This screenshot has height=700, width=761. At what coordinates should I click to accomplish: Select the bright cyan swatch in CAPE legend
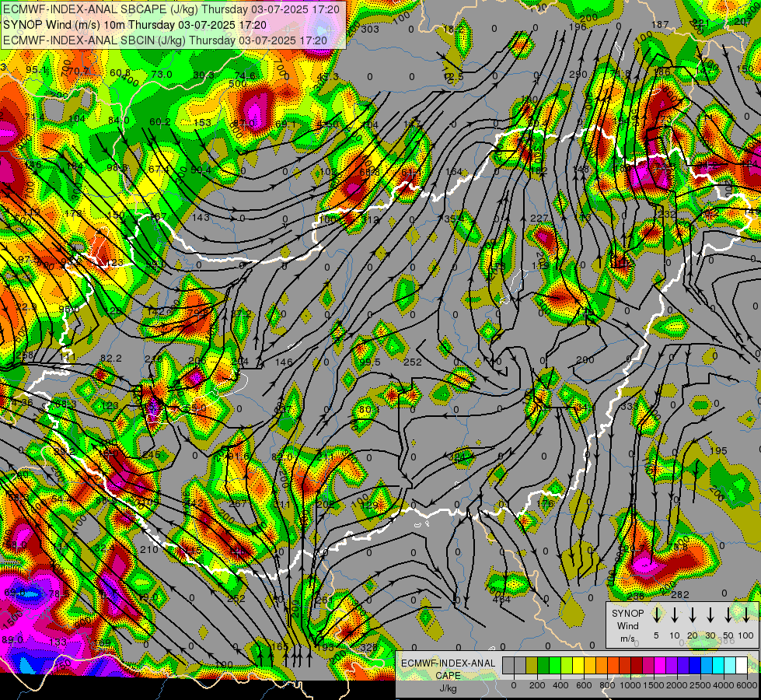click(x=719, y=666)
